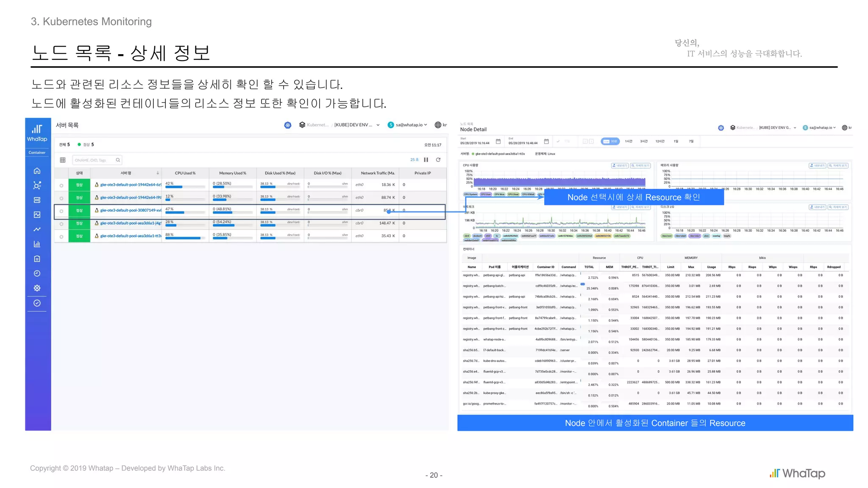Click the refresh icon in server list

pyautogui.click(x=438, y=160)
